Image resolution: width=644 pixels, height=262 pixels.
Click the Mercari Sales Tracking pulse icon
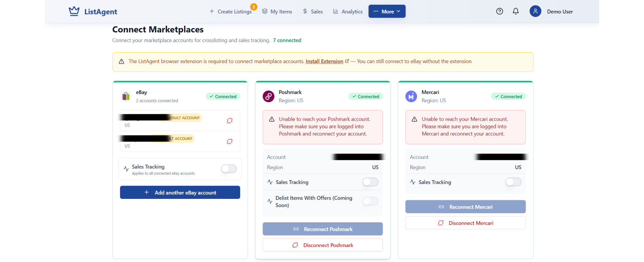coord(413,182)
